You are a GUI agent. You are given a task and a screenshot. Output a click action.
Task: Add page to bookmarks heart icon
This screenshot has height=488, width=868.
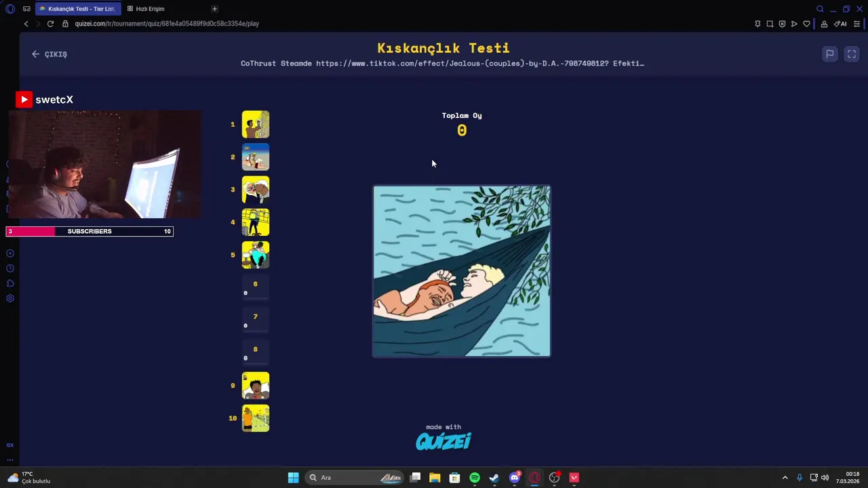[806, 24]
